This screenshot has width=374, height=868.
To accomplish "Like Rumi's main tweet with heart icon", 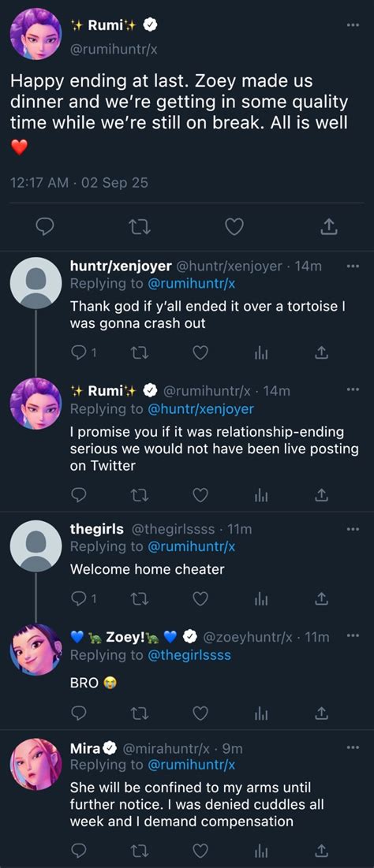I will click(234, 226).
